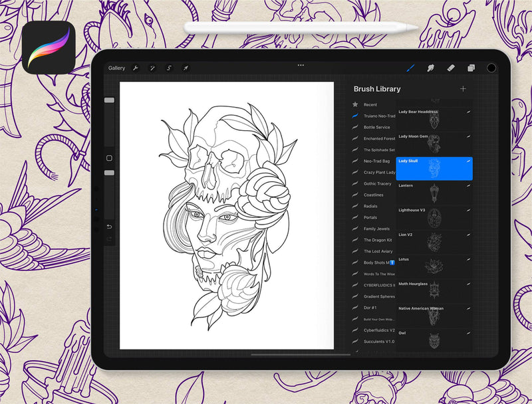This screenshot has width=532, height=404.
Task: Select the Neo-Trad Bag brush set
Action: click(x=376, y=161)
